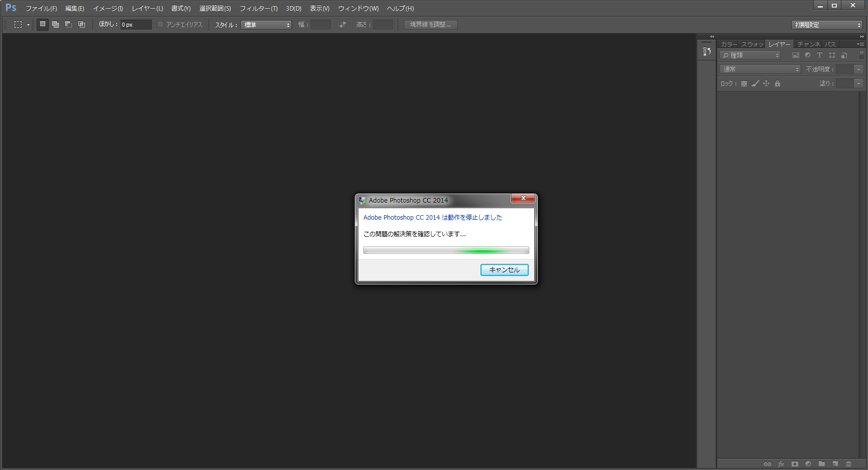
Task: Open the ウィンドウ(W) menu
Action: 358,9
